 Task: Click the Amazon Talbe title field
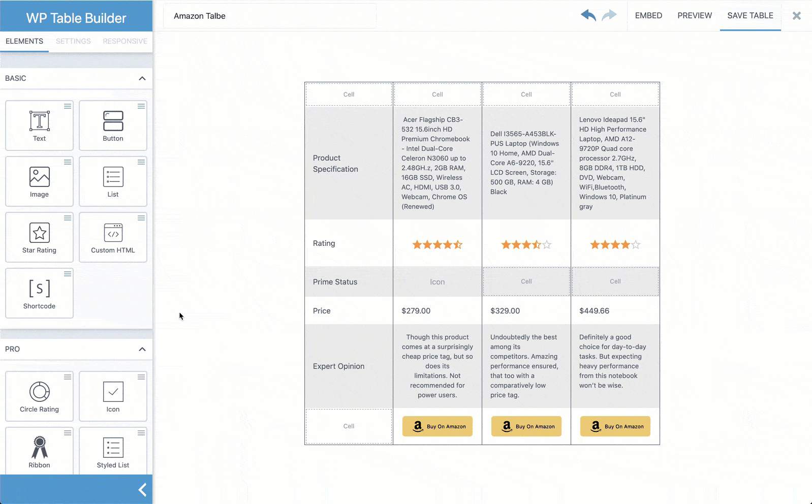click(270, 16)
